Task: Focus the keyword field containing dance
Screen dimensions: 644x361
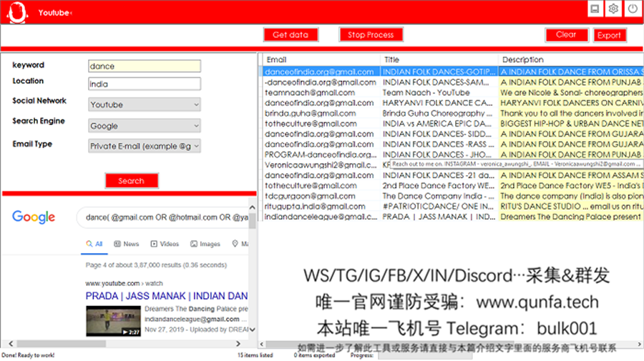Action: (144, 66)
